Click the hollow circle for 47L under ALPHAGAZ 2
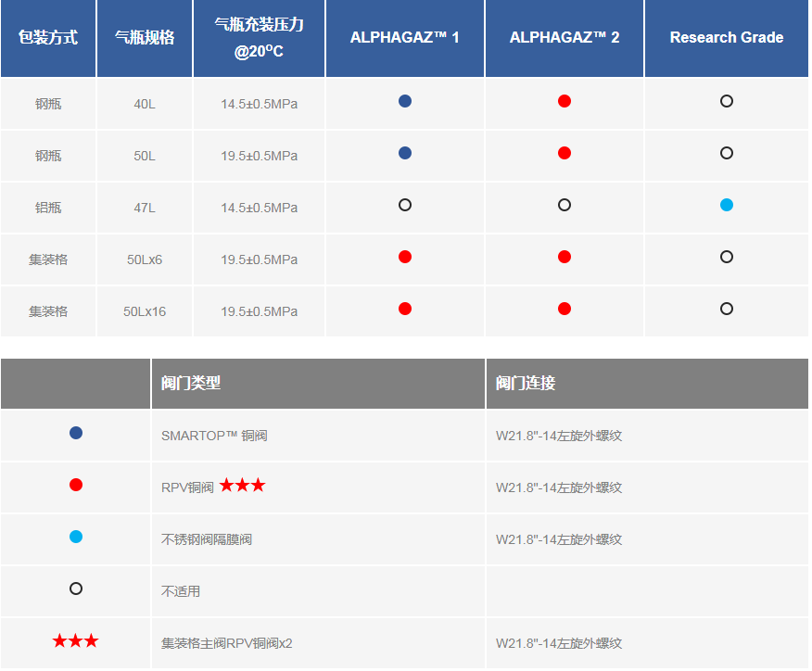 click(x=565, y=205)
